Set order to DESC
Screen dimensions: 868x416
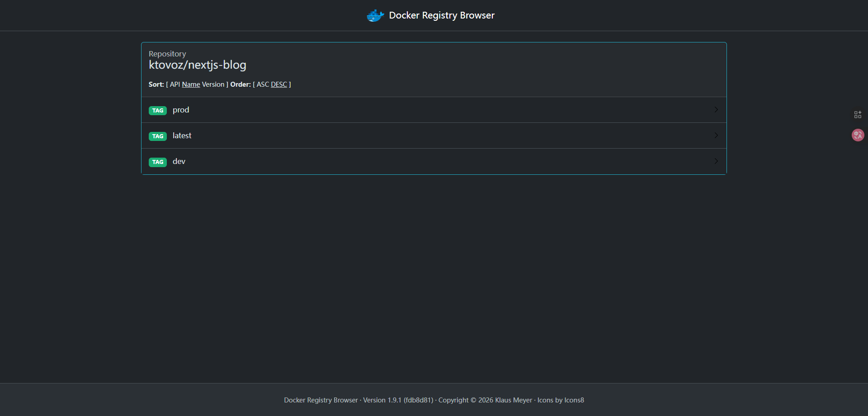click(279, 84)
